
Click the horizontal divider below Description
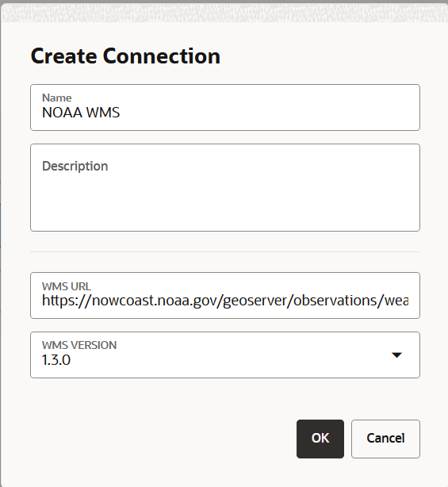pos(225,252)
